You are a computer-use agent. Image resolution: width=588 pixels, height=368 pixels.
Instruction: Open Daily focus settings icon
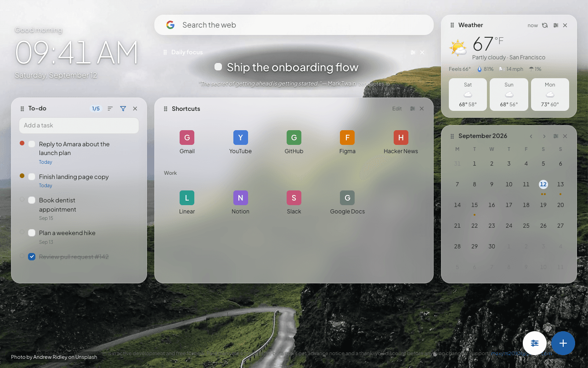(x=413, y=52)
